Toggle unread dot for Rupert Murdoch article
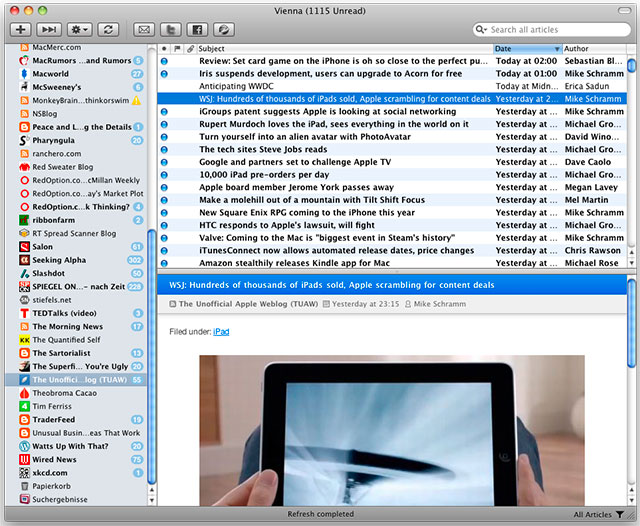 164,124
